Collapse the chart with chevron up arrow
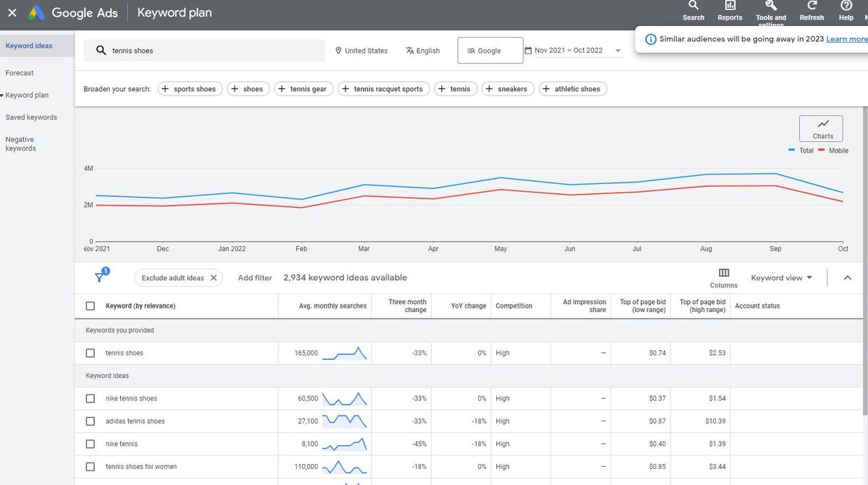The width and height of the screenshot is (868, 485). (x=848, y=278)
